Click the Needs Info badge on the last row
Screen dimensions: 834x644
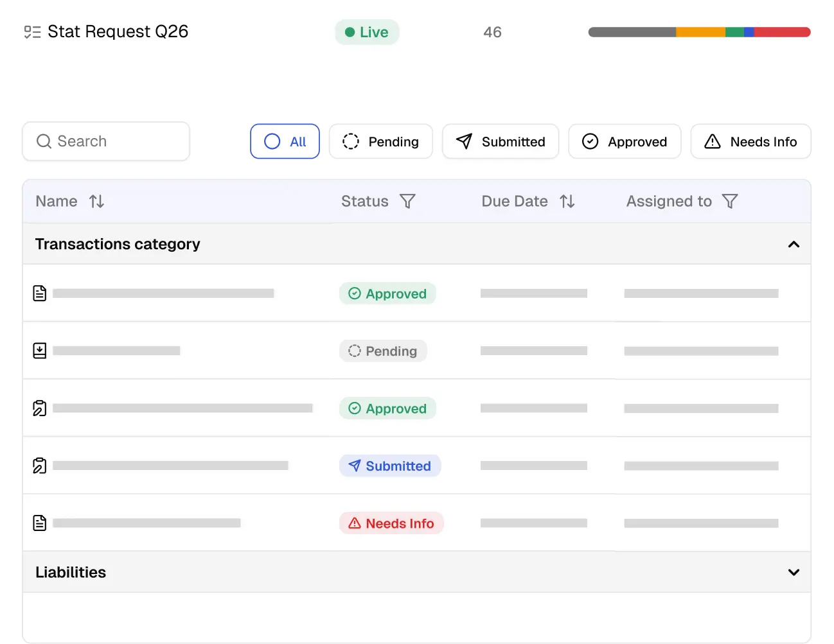point(391,523)
